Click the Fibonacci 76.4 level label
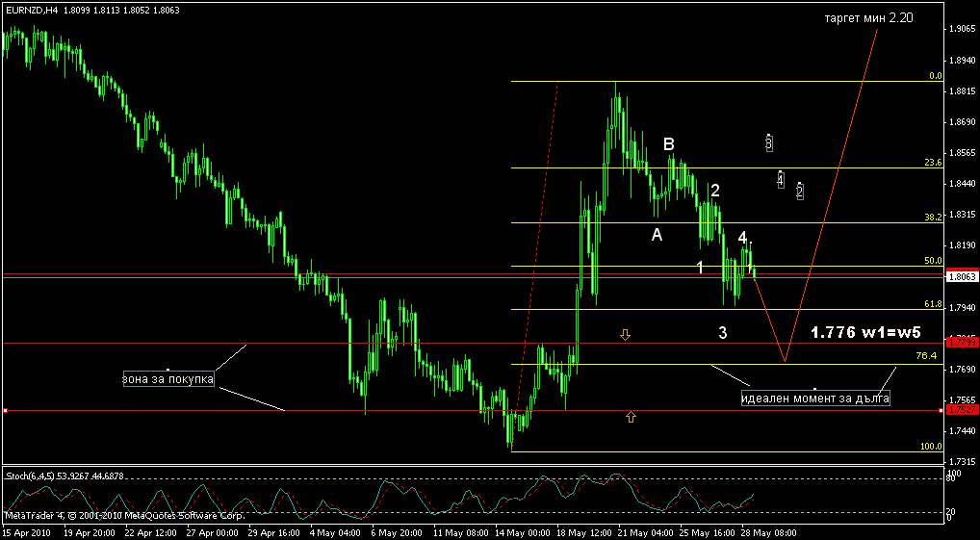The height and width of the screenshot is (540, 980). click(925, 355)
